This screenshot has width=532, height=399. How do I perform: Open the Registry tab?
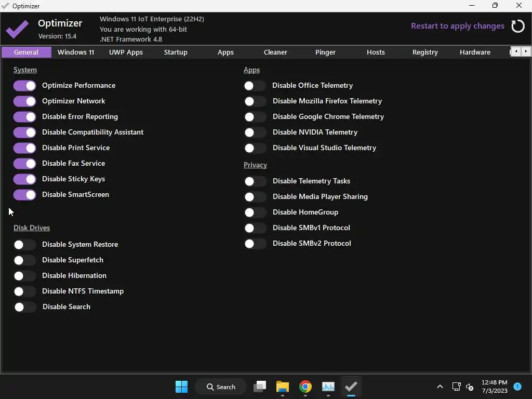(x=425, y=52)
